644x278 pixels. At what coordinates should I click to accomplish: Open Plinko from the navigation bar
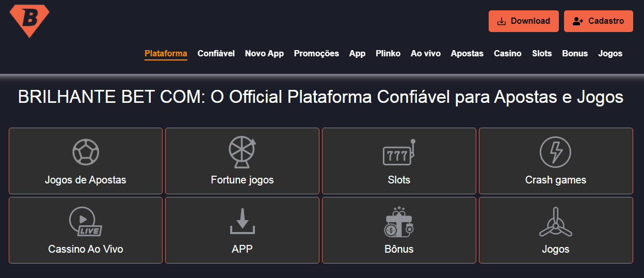(388, 54)
